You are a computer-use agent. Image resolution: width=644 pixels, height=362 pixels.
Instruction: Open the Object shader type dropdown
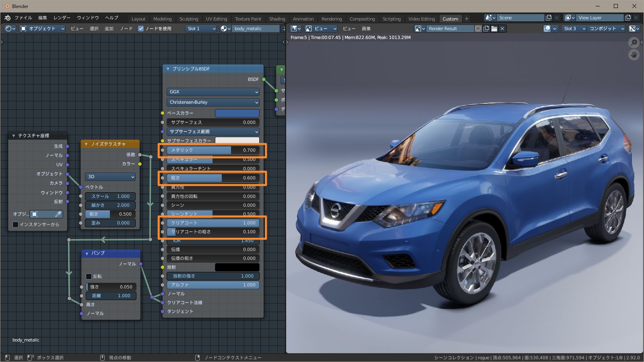click(x=42, y=29)
